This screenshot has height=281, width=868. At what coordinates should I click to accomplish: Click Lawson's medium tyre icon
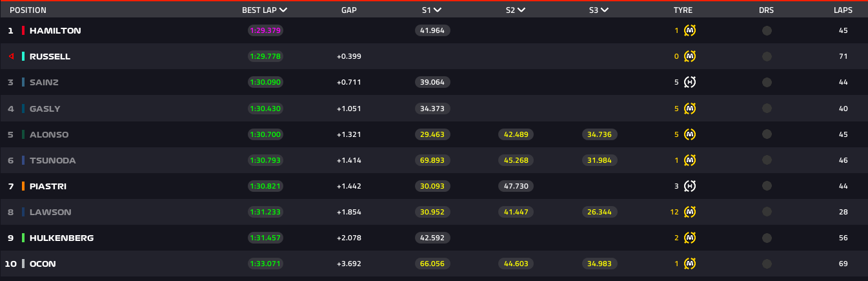[689, 212]
